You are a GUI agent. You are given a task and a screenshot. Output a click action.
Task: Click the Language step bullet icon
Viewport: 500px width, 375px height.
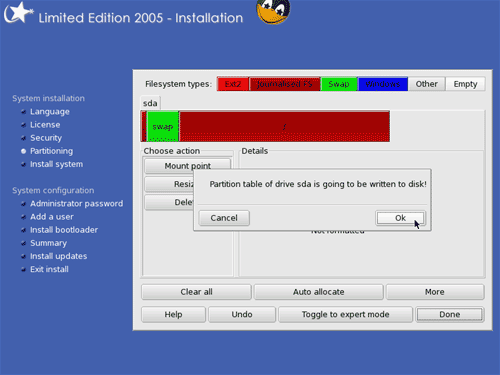23,112
